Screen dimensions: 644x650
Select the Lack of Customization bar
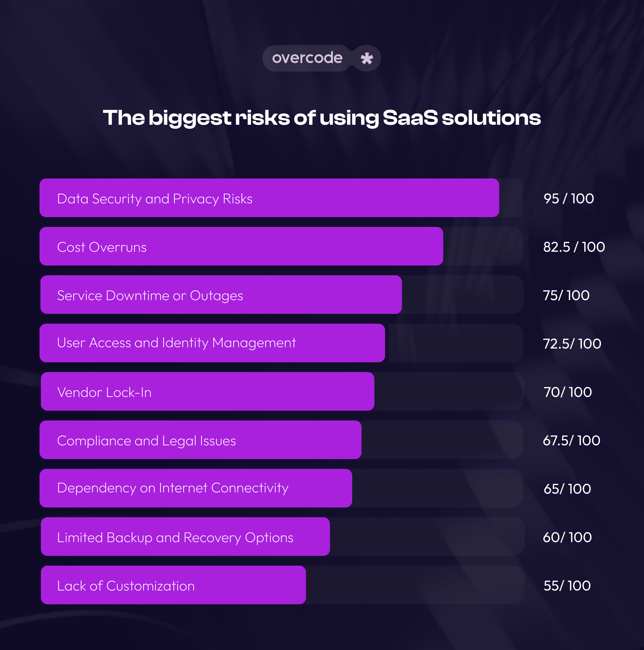[x=173, y=585]
